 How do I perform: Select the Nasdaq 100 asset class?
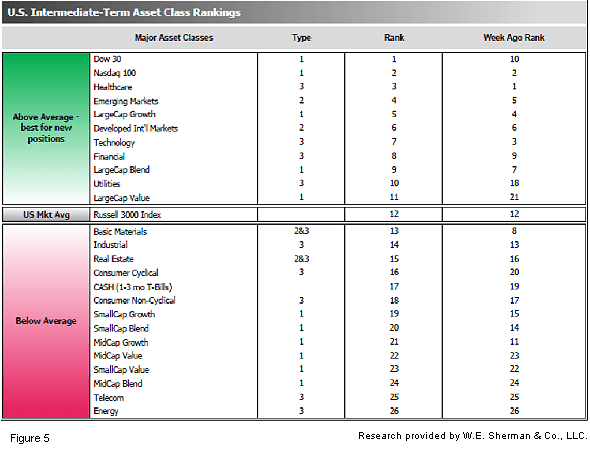115,73
